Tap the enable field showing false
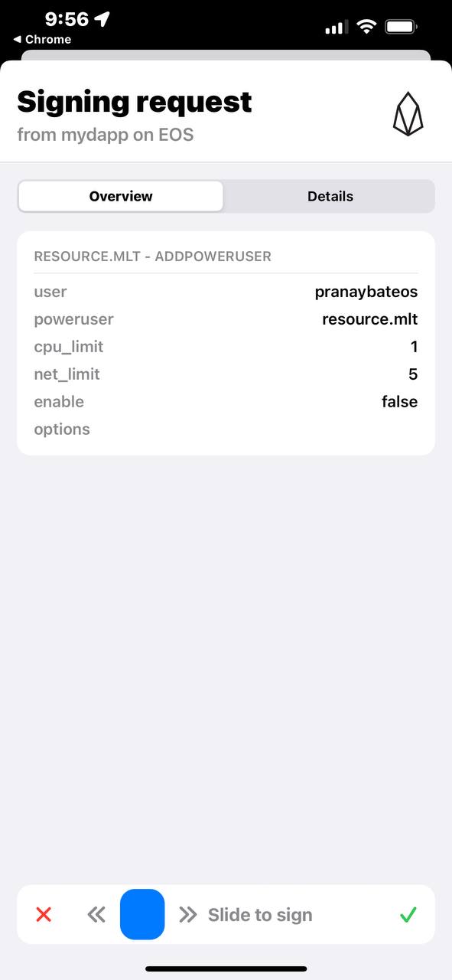The height and width of the screenshot is (980, 452). [x=399, y=401]
